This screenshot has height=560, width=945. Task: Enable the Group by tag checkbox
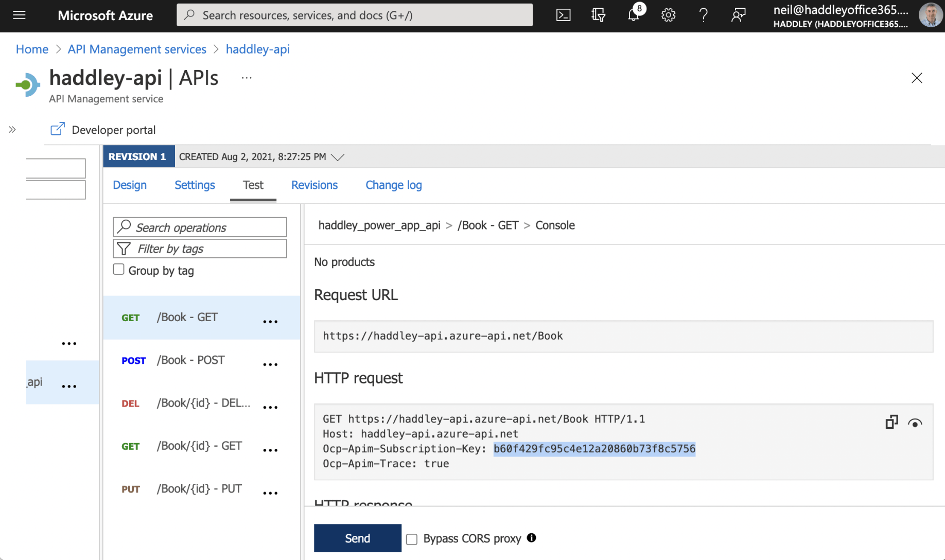119,270
